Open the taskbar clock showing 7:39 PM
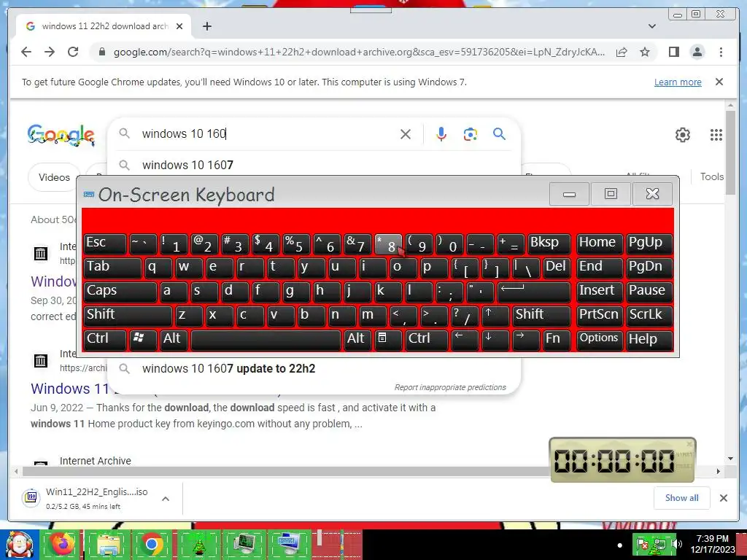The image size is (747, 560). coord(713,544)
